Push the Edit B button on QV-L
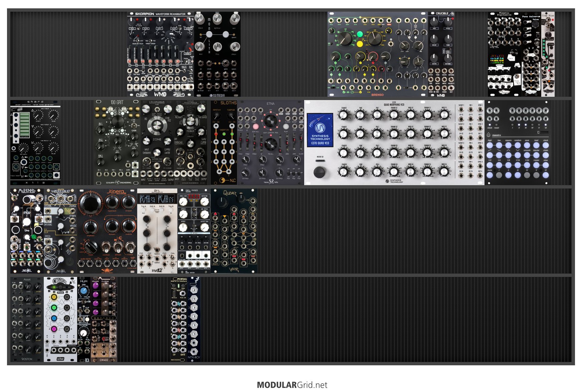Viewport: 585px width, 392px height. [162, 210]
